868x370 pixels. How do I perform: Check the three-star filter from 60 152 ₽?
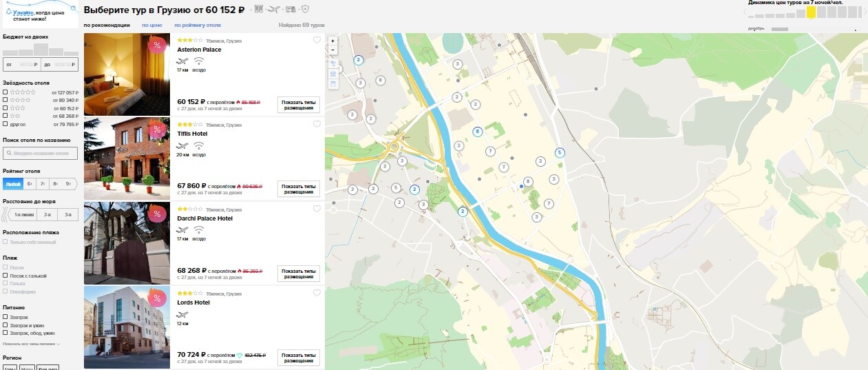point(6,107)
